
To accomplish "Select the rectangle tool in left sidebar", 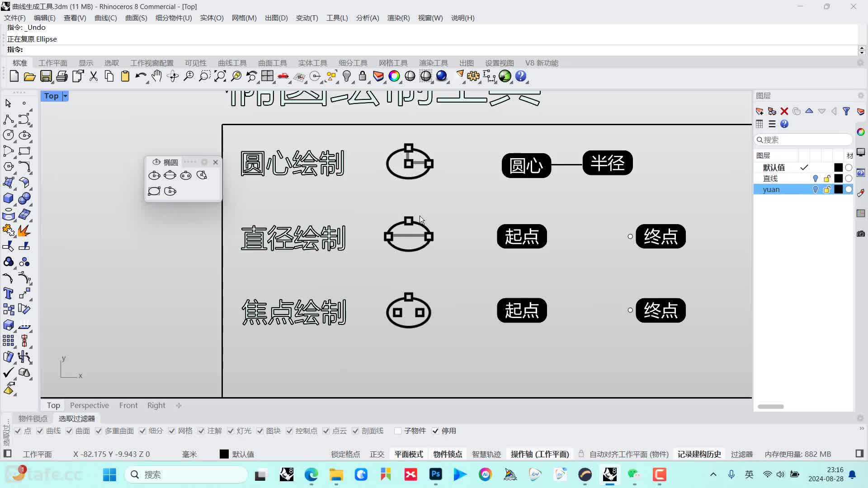I will (24, 151).
